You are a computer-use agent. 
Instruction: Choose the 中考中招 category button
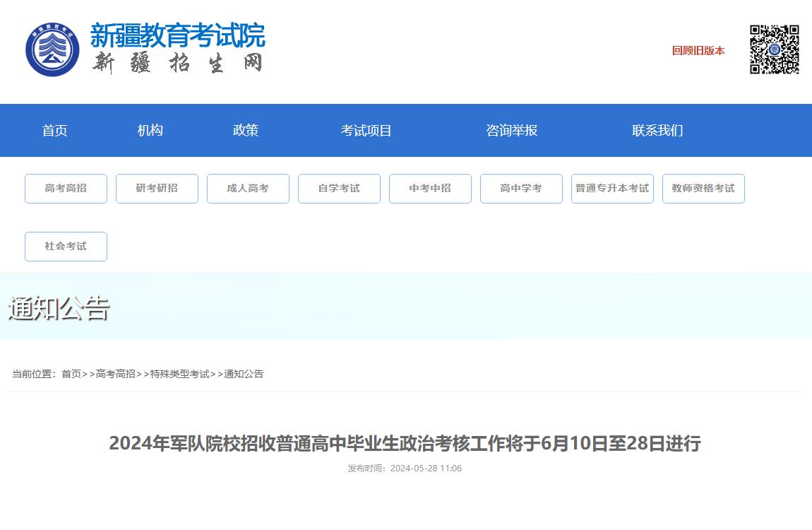430,189
